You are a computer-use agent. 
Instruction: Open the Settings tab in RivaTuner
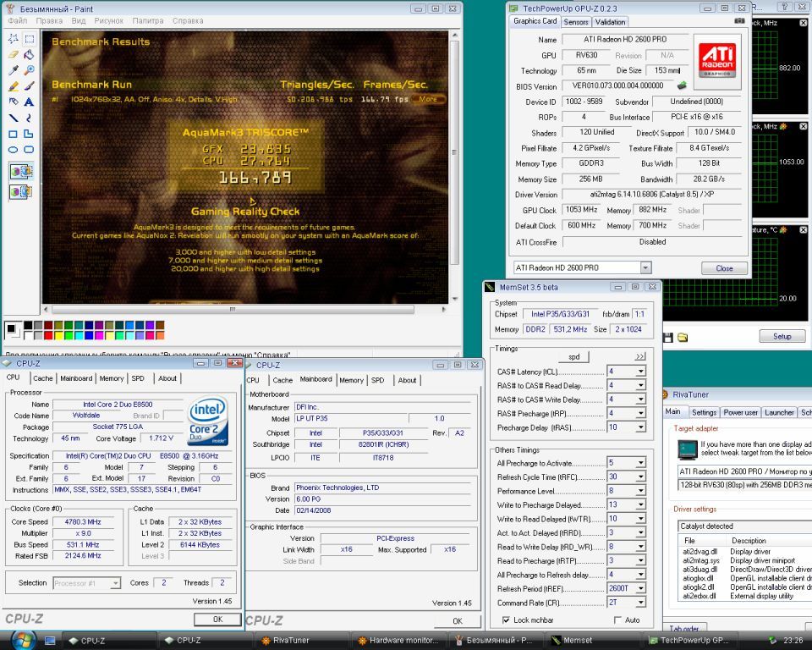click(x=705, y=413)
